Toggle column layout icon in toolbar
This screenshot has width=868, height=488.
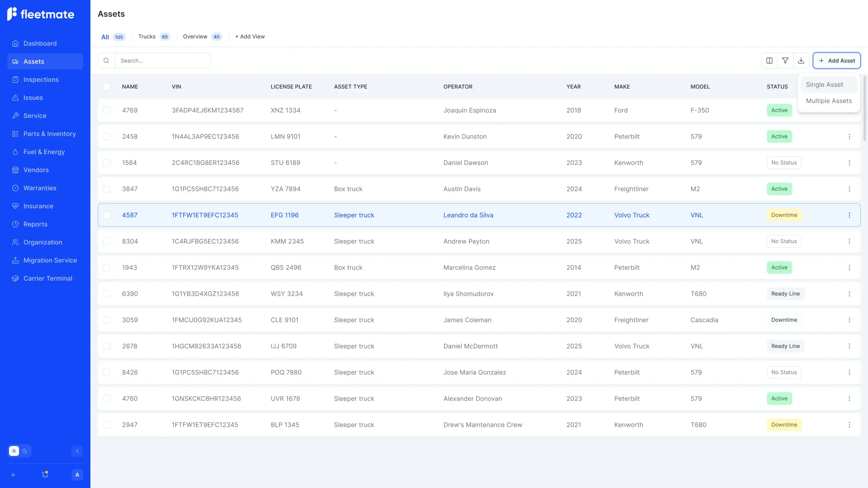coord(769,61)
